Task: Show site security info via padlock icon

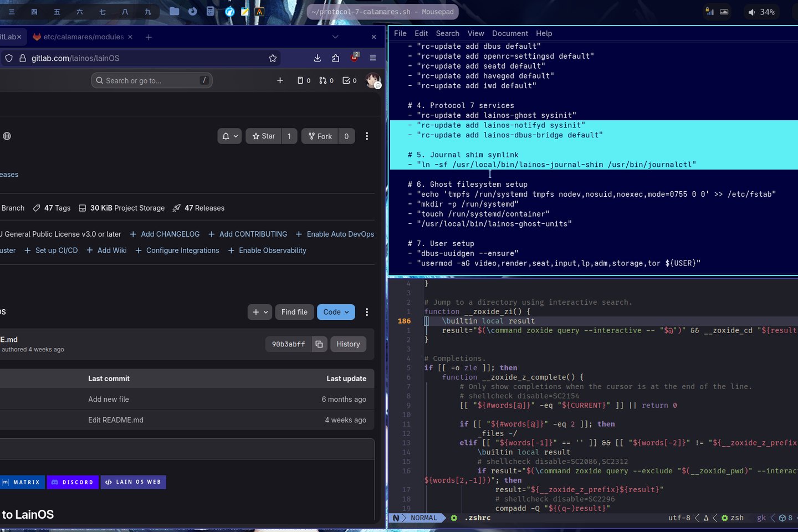Action: [23, 58]
